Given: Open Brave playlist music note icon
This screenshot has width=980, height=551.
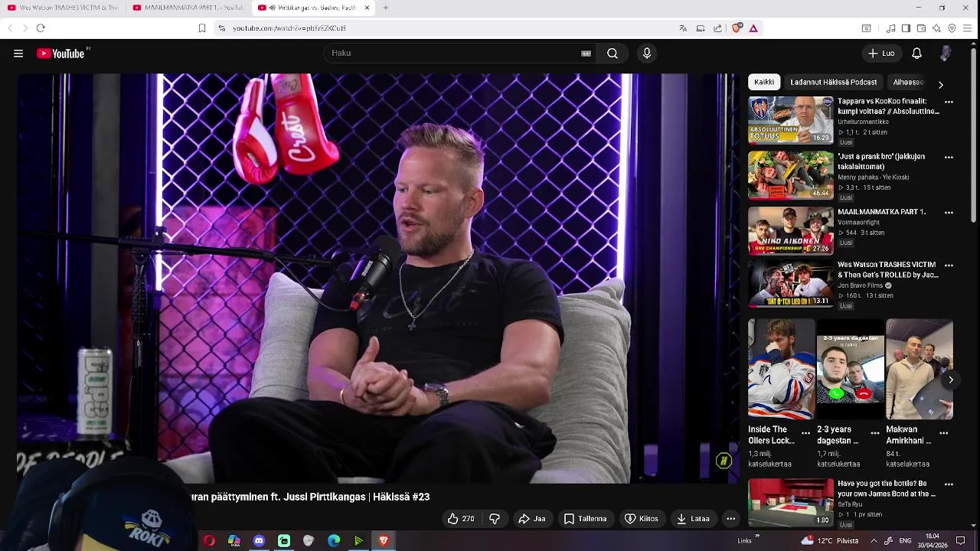Looking at the screenshot, I should point(891,28).
